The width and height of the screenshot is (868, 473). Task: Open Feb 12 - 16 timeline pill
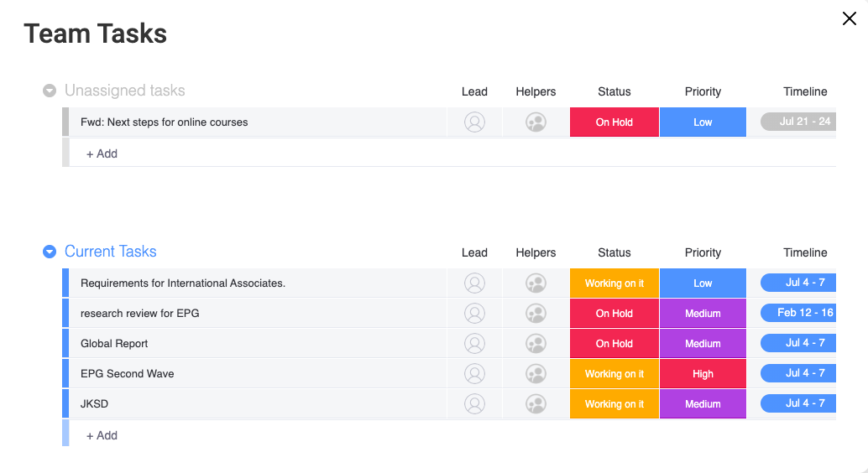pos(798,313)
